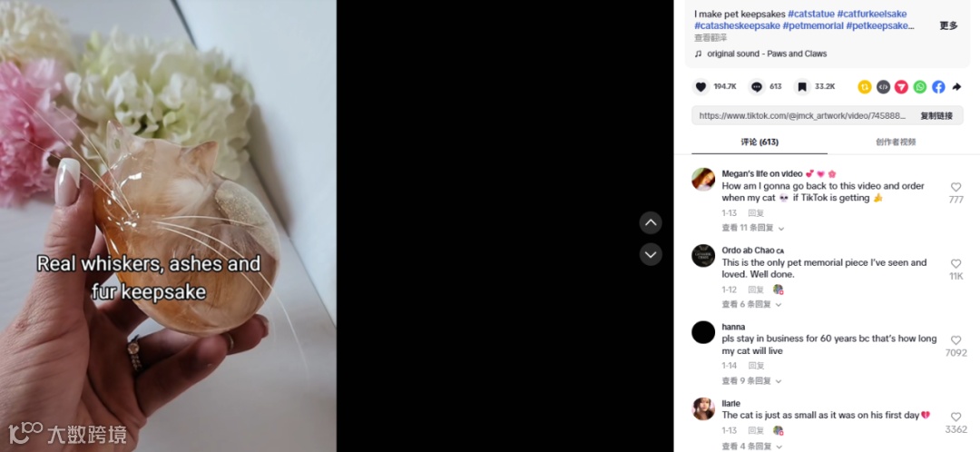
Task: Like Megan's life on video comment
Action: pyautogui.click(x=955, y=187)
